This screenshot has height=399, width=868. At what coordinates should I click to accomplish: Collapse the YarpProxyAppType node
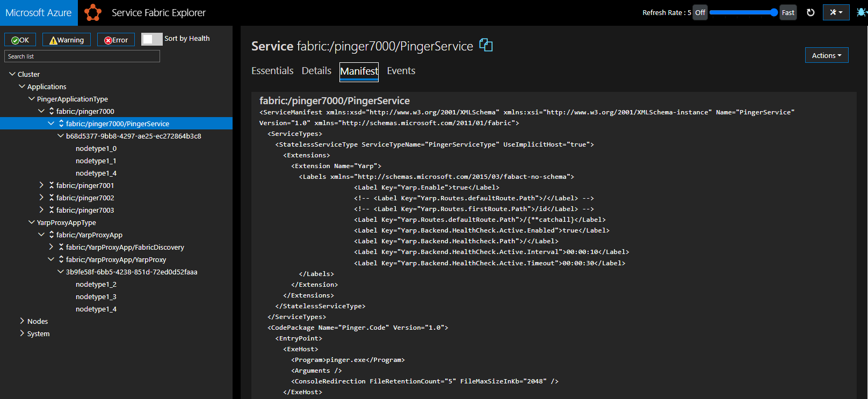[32, 222]
